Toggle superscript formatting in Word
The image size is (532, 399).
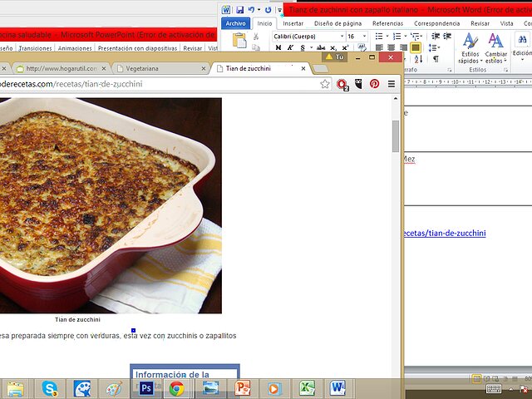[x=345, y=47]
